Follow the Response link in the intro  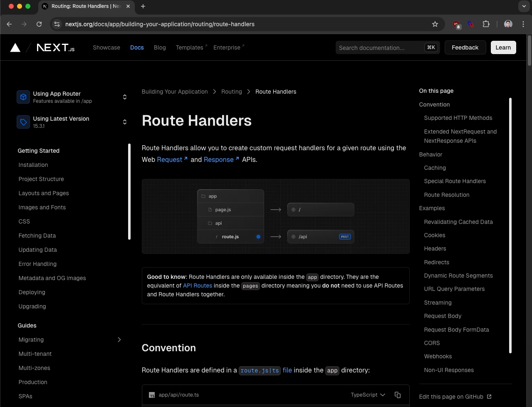(x=221, y=159)
